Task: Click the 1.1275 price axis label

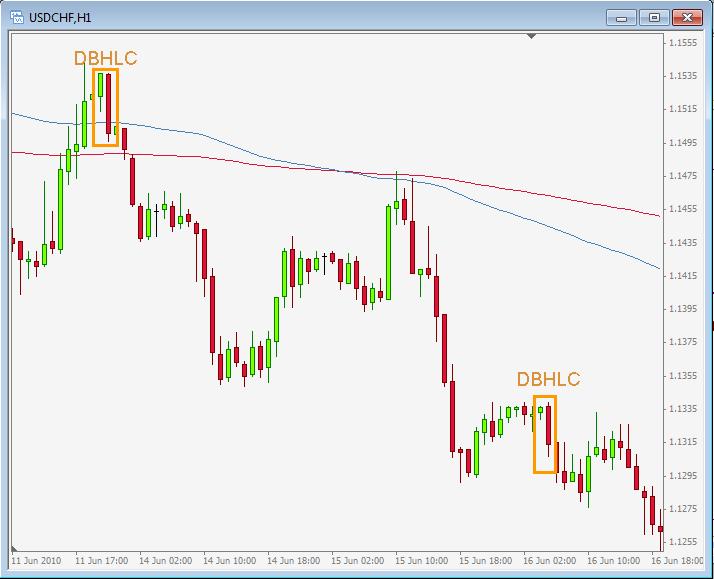Action: 683,509
